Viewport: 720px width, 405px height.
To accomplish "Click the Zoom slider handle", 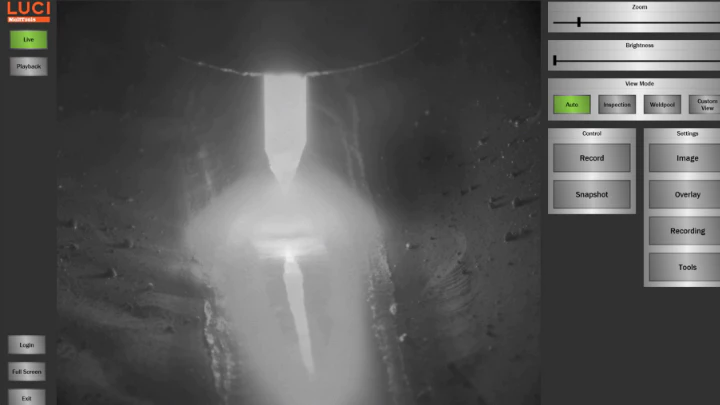I will pos(579,22).
